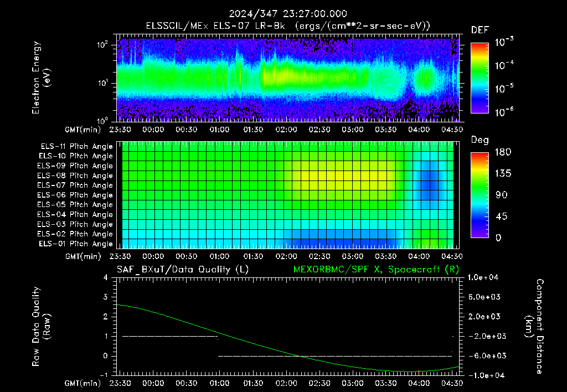The image size is (567, 392).
Task: Click the 10⁻⁵ value on DEF scale
Action: pos(504,89)
